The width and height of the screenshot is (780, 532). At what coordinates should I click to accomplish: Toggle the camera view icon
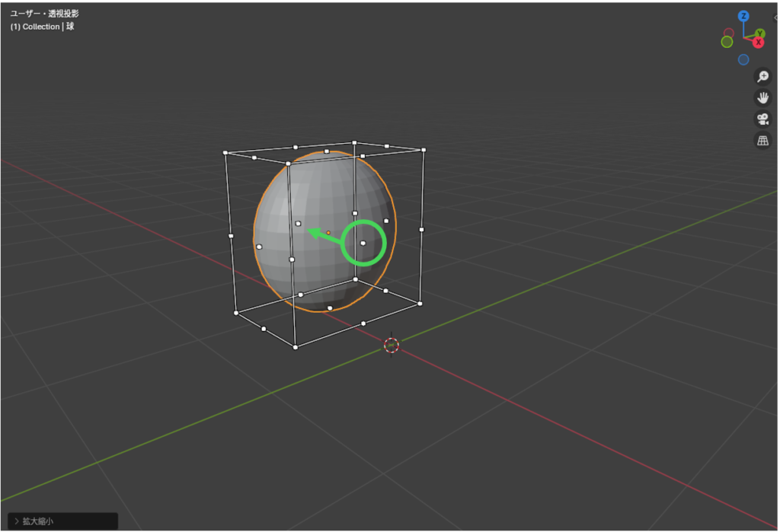click(762, 119)
